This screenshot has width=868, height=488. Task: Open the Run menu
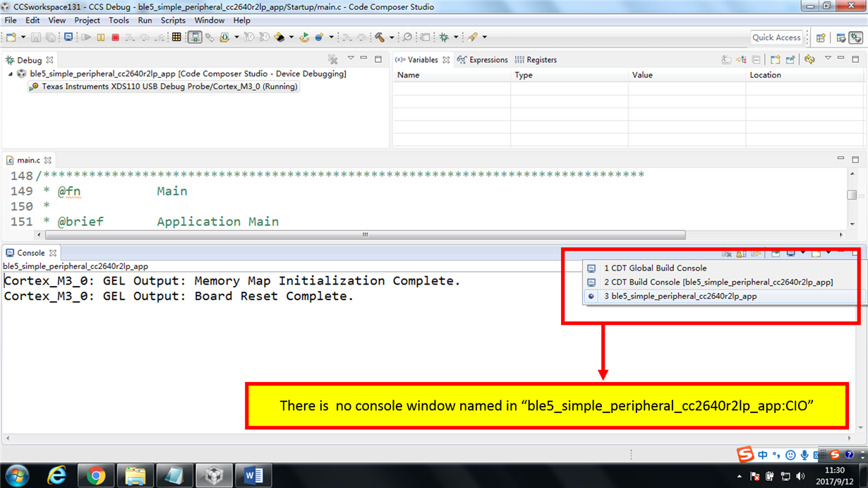pos(145,20)
